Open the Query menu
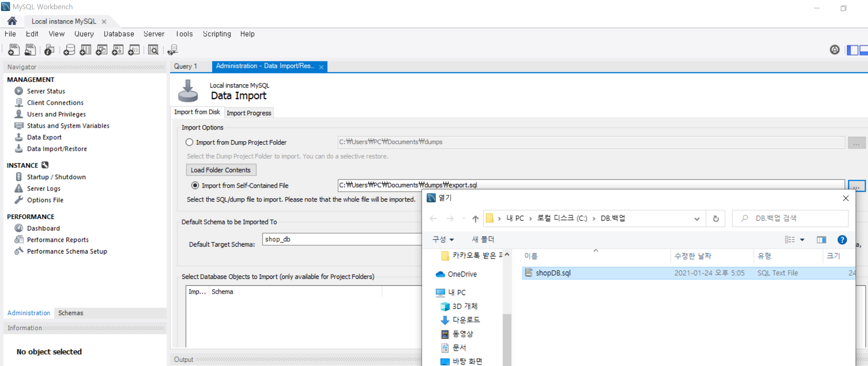Image resolution: width=868 pixels, height=366 pixels. coord(84,34)
